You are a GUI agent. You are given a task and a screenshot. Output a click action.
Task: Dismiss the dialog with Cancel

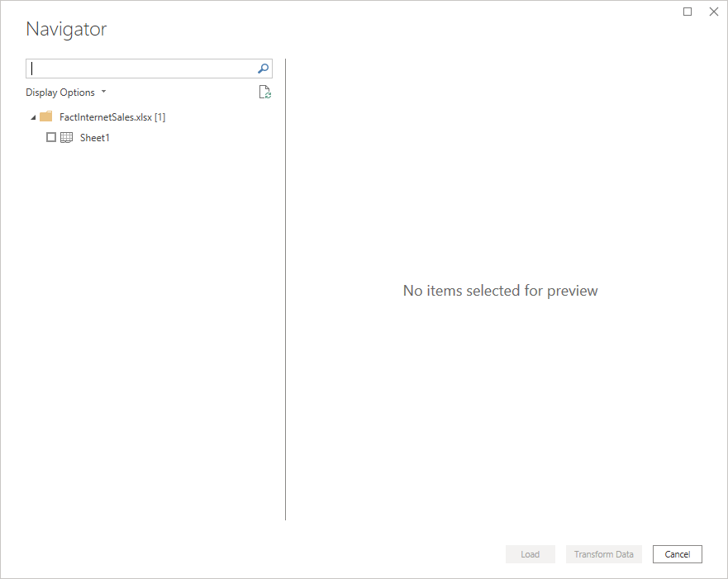click(677, 553)
